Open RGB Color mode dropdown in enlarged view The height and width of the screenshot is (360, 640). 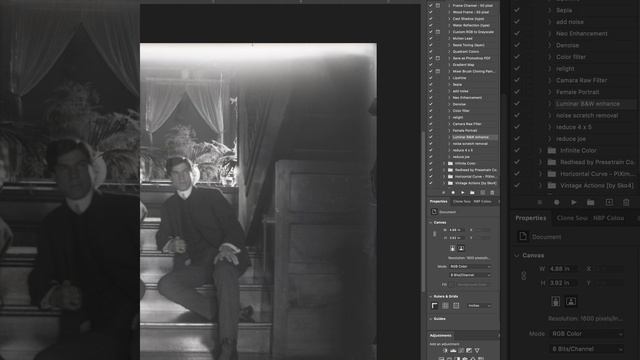pyautogui.click(x=587, y=334)
